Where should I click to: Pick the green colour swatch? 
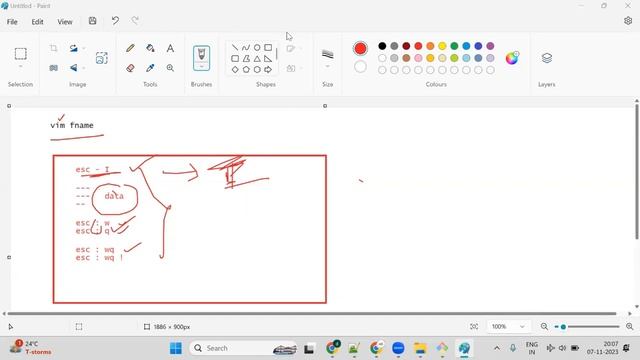point(454,46)
